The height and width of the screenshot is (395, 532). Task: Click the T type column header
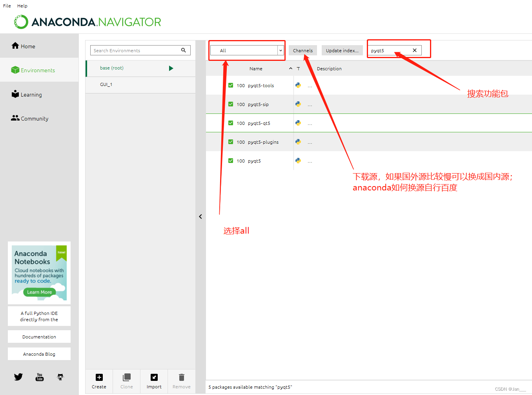[298, 69]
